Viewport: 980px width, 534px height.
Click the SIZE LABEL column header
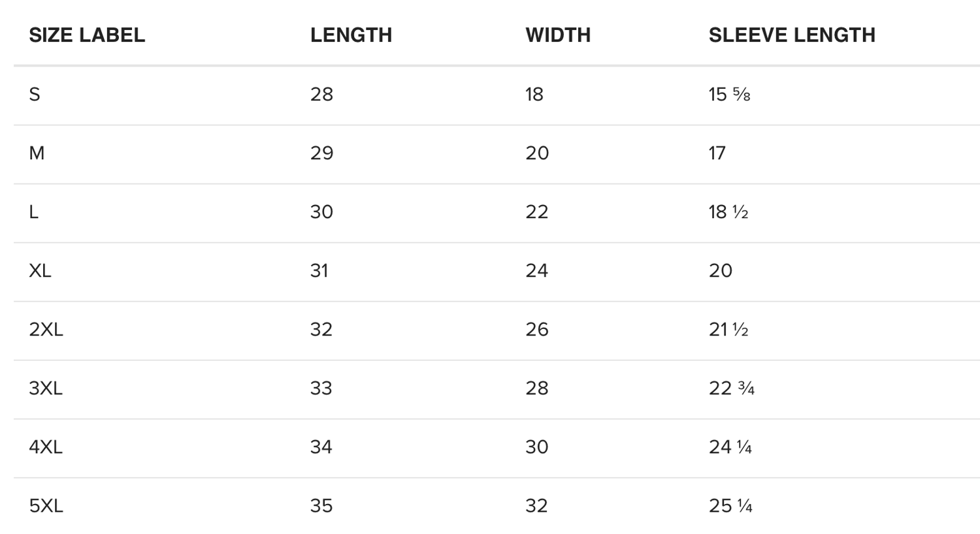tap(87, 35)
